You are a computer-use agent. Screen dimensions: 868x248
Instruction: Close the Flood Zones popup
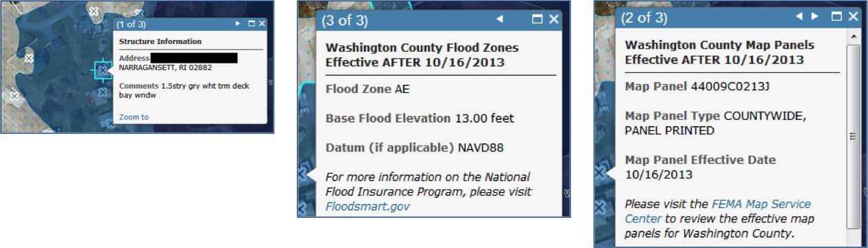coord(554,19)
